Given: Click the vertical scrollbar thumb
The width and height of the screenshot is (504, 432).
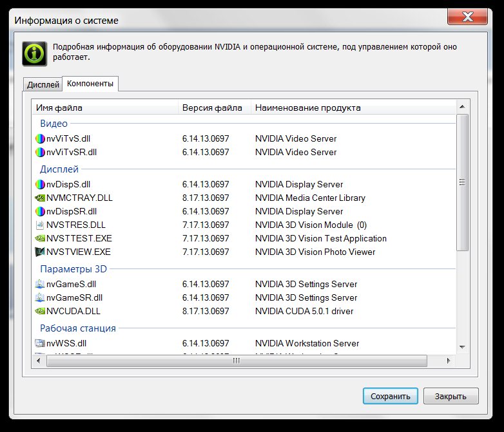Looking at the screenshot, I should point(462,182).
